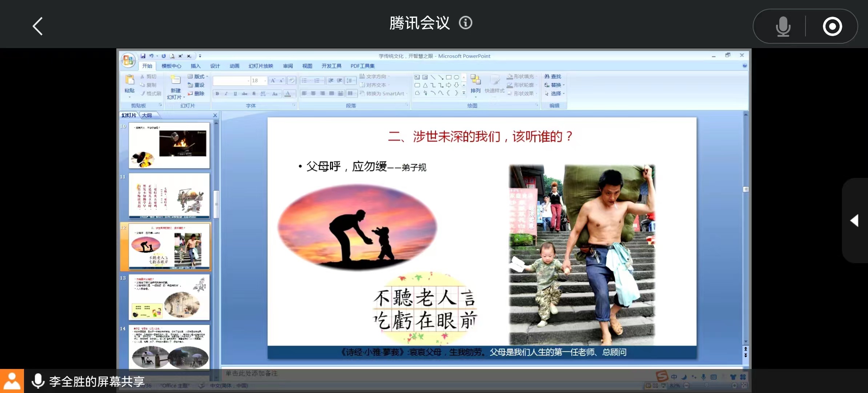This screenshot has height=393, width=868.
Task: Toggle the screen record button
Action: point(832,26)
